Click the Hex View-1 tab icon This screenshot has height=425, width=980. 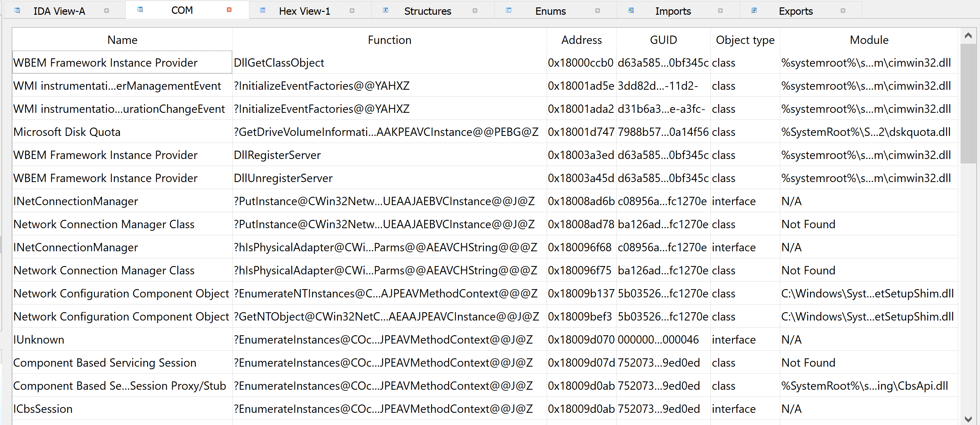tap(262, 11)
